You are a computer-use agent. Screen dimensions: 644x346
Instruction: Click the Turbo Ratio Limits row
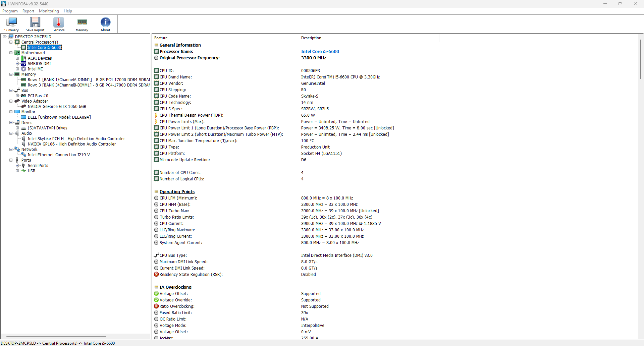tap(295, 217)
